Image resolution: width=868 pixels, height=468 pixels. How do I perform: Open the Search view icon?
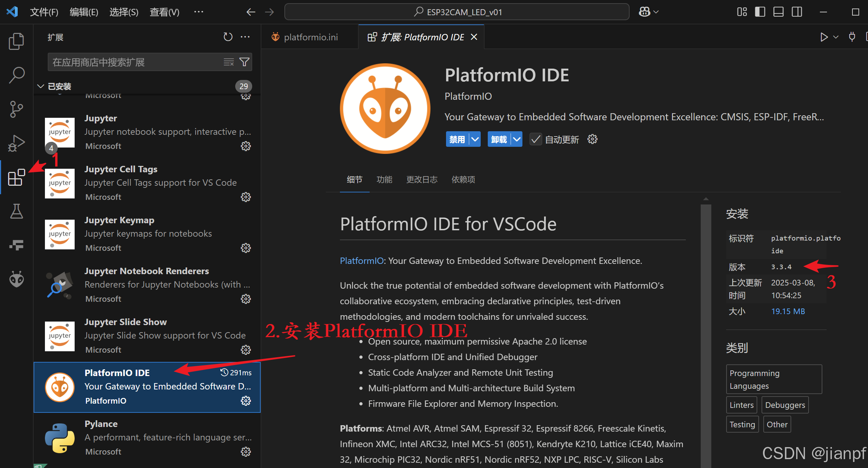(x=16, y=75)
